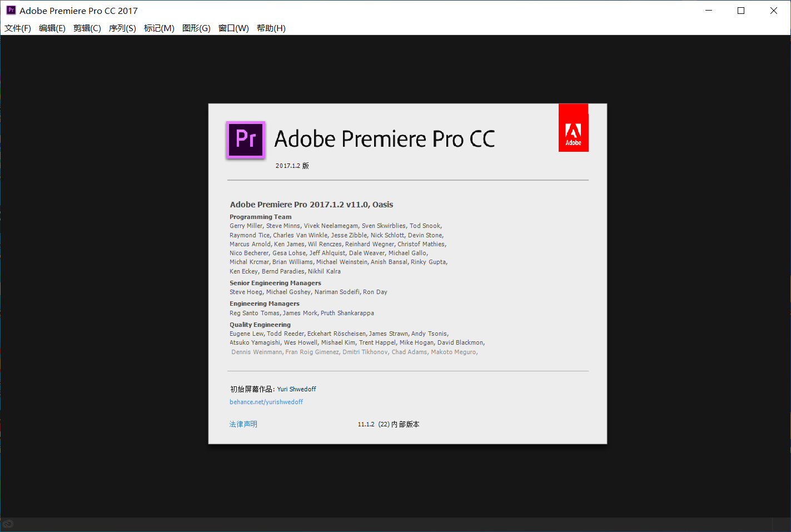The height and width of the screenshot is (532, 791).
Task: Click the Premiere Pro Pr logo icon
Action: tap(246, 140)
